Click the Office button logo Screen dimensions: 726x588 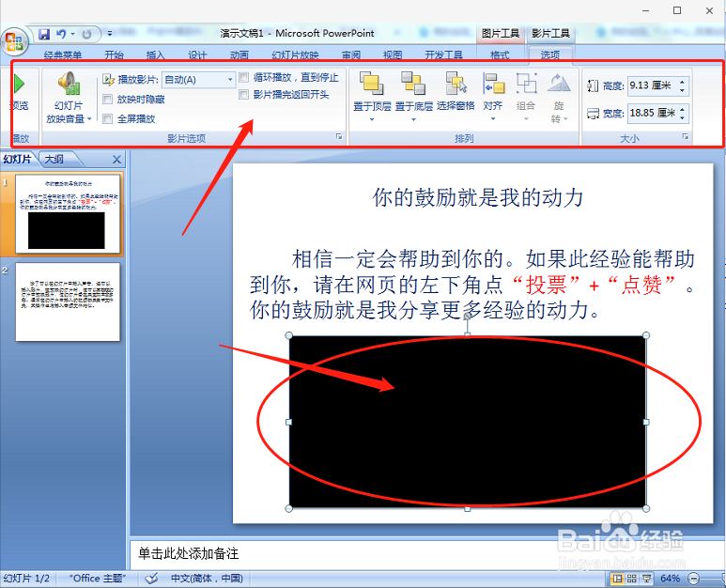tap(14, 42)
